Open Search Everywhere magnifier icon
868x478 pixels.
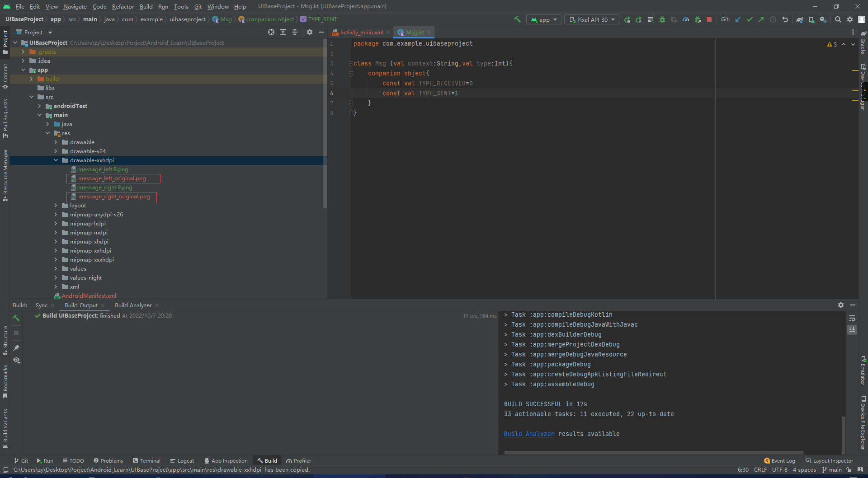tap(838, 19)
